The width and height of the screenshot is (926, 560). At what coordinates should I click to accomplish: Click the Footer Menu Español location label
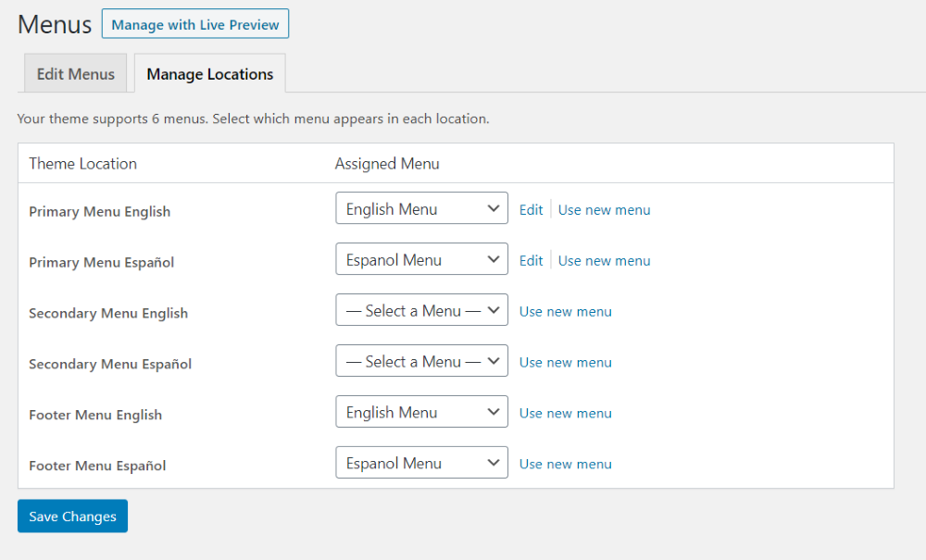point(97,467)
